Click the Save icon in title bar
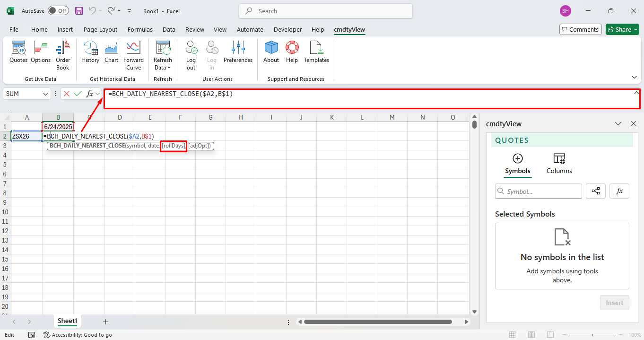Viewport: 644px width, 340px height. [79, 11]
